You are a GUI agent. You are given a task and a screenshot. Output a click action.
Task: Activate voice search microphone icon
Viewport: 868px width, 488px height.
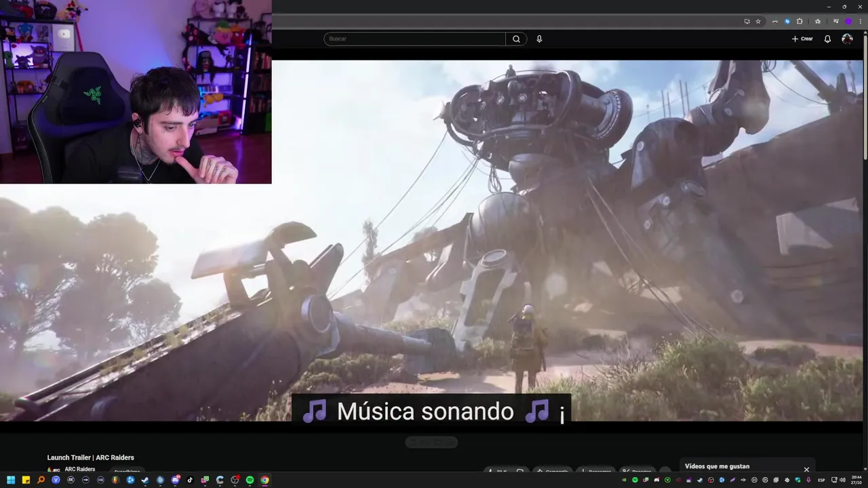point(539,39)
